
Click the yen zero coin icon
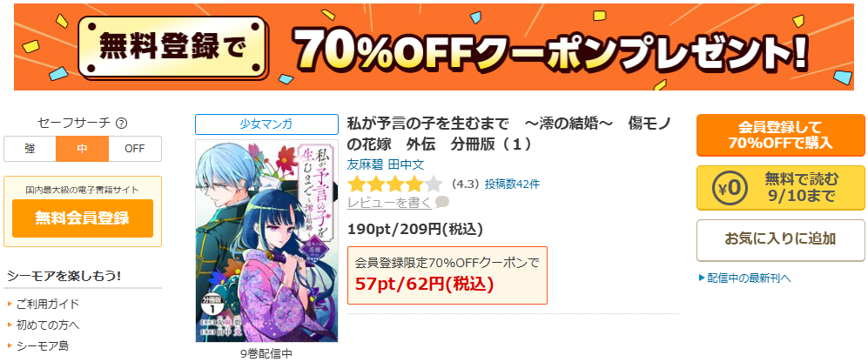click(730, 188)
